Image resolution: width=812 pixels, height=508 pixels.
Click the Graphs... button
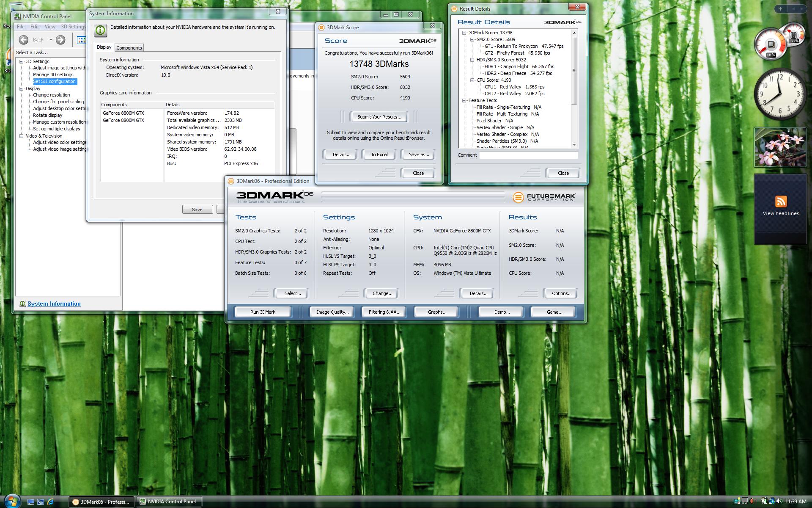click(437, 312)
